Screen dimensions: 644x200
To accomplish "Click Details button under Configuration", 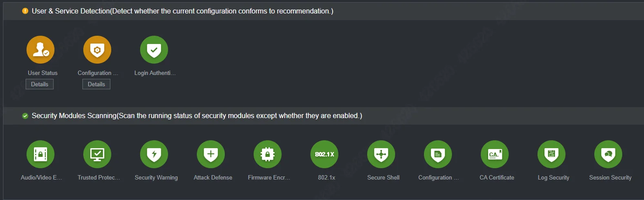I will pos(96,84).
